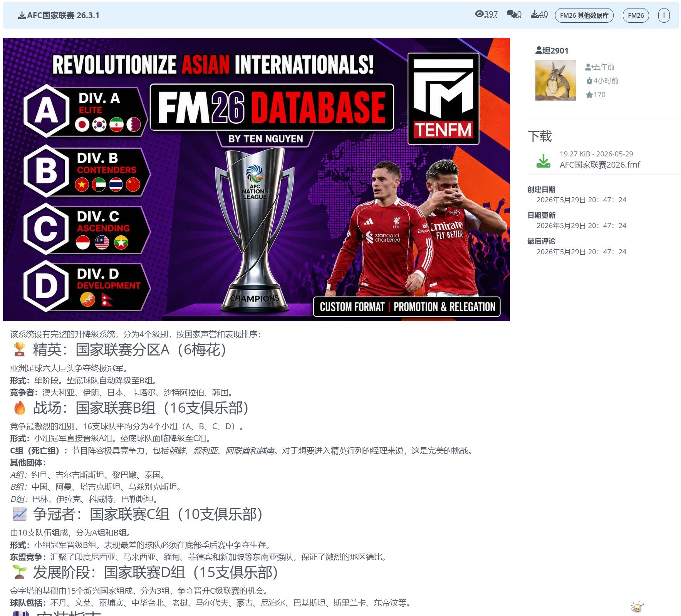Click the 创建日期 label
This screenshot has height=616, width=681.
[x=541, y=189]
